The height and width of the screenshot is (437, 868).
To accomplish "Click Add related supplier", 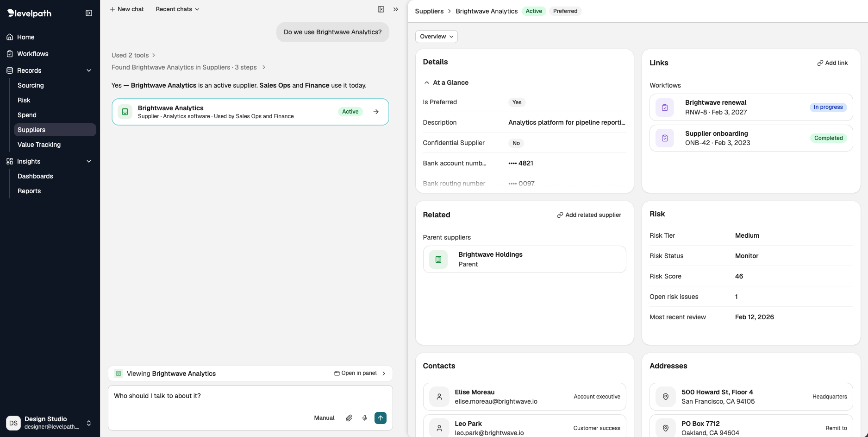I will [x=589, y=215].
